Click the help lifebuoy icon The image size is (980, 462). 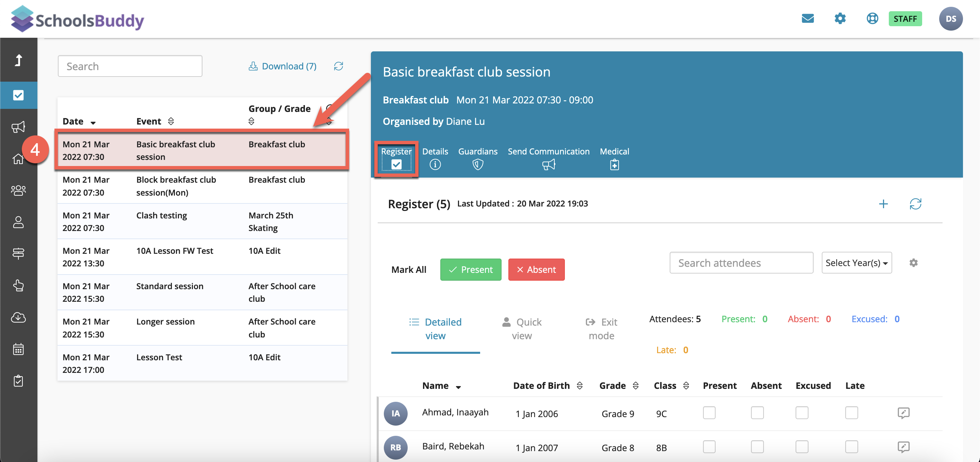point(872,18)
